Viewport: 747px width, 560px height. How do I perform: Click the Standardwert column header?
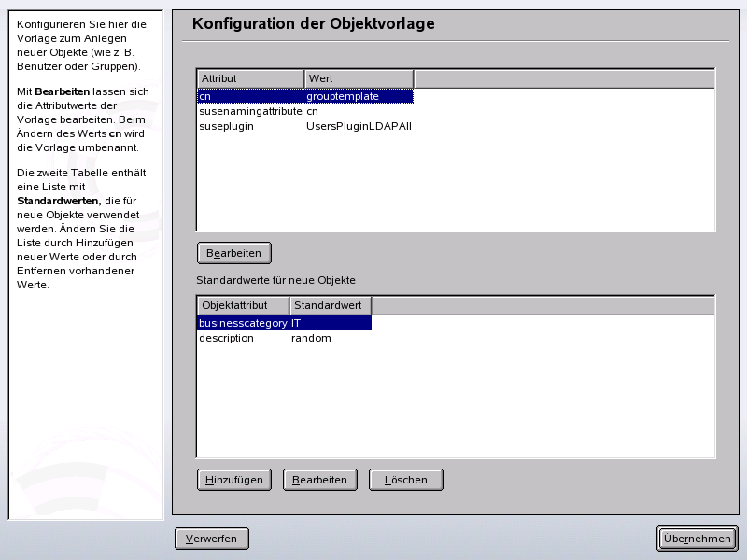tap(329, 305)
